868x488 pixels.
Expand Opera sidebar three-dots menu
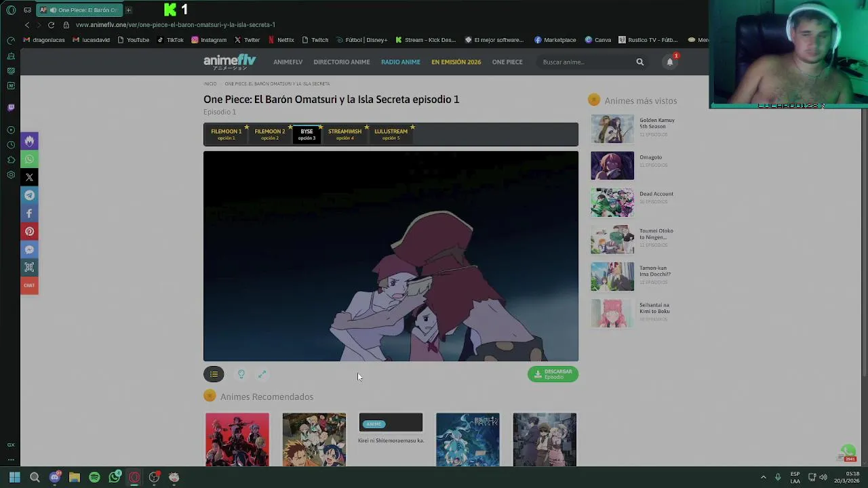(x=11, y=460)
